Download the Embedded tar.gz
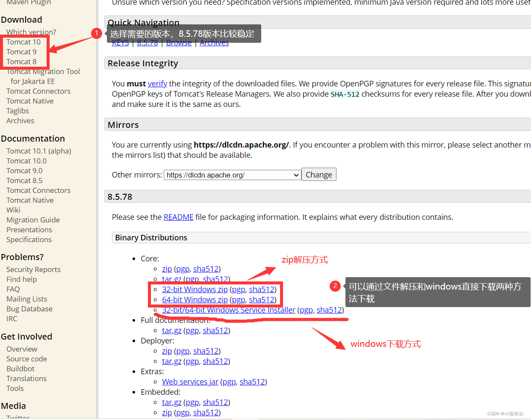This screenshot has width=531, height=420. tap(171, 402)
